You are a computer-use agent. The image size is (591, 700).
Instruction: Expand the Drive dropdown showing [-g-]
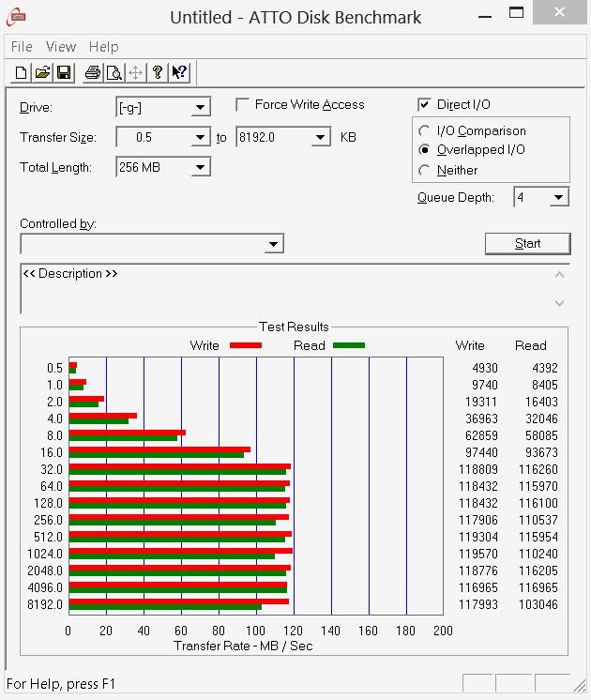(201, 107)
